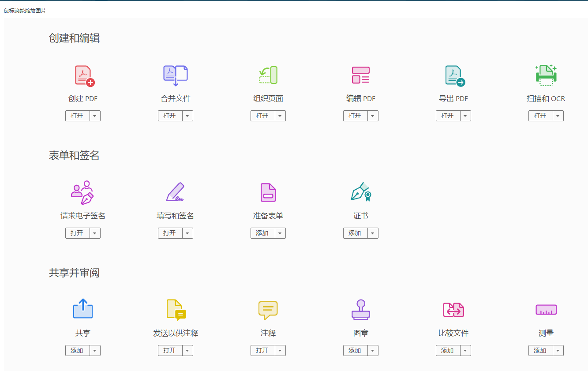Click the 发送以供注释 label text
The height and width of the screenshot is (371, 588).
(x=176, y=334)
